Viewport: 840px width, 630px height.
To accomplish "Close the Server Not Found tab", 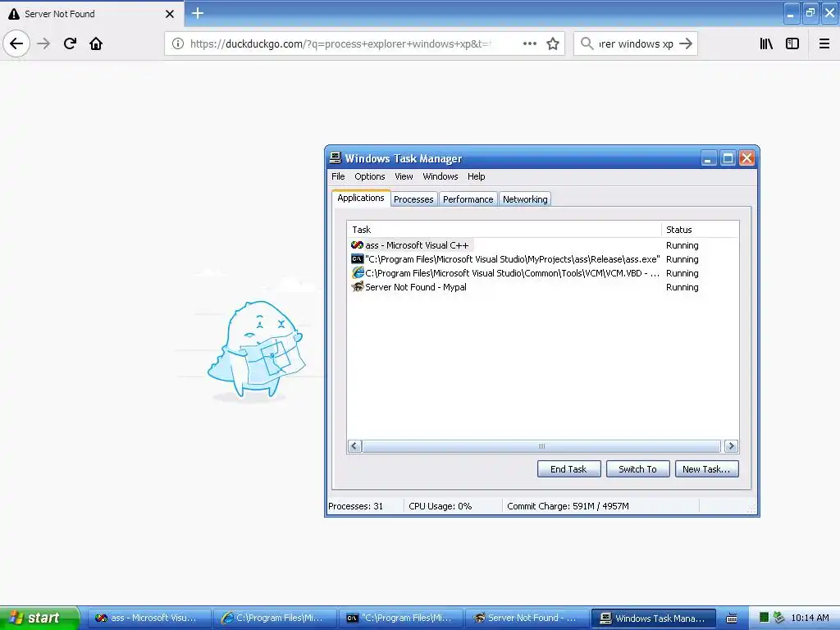I will (x=170, y=14).
